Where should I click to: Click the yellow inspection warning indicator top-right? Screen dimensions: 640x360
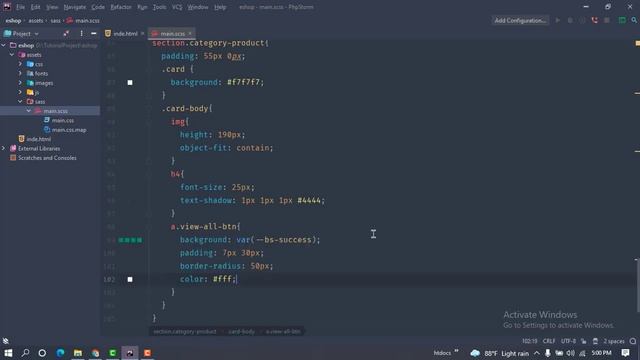coord(637,43)
